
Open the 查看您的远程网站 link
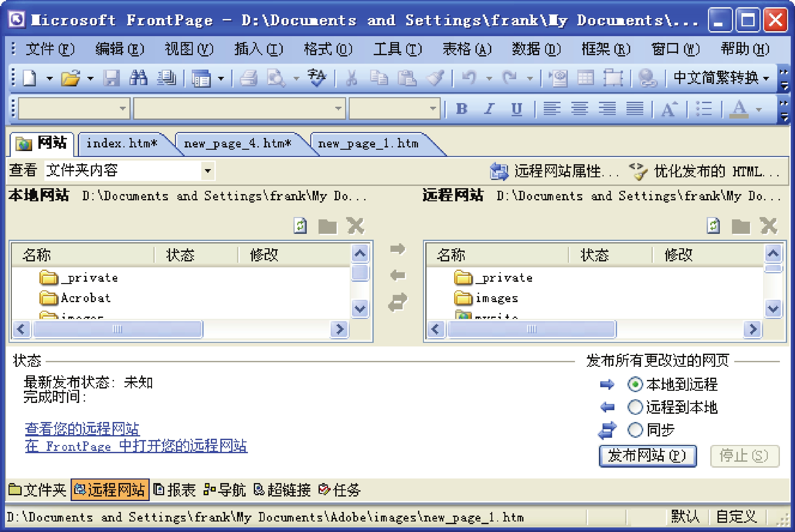[x=82, y=429]
